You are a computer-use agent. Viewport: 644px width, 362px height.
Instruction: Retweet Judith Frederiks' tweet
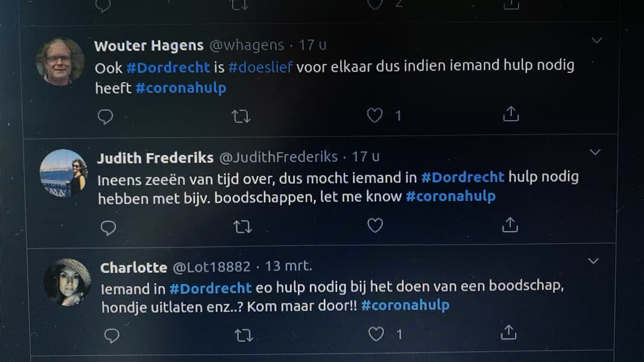click(242, 227)
